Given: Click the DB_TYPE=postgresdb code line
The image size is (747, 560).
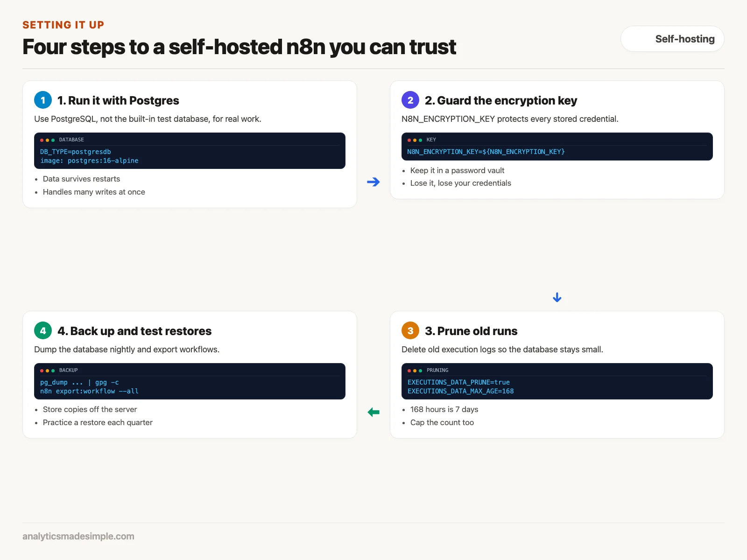Looking at the screenshot, I should [76, 152].
